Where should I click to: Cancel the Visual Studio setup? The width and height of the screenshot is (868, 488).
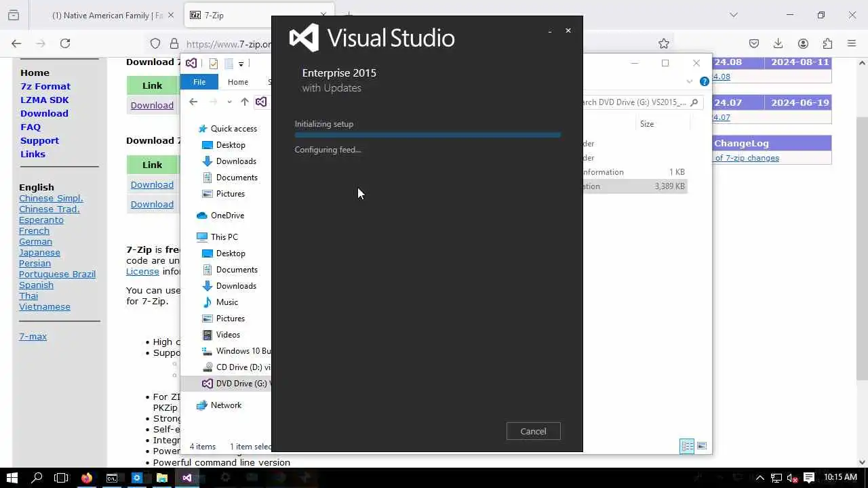click(x=533, y=431)
